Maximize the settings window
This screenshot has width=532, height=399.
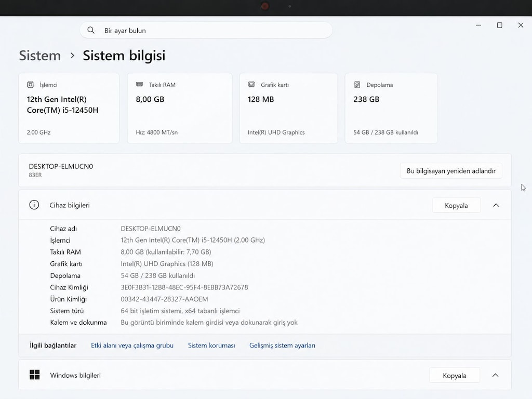coord(499,25)
